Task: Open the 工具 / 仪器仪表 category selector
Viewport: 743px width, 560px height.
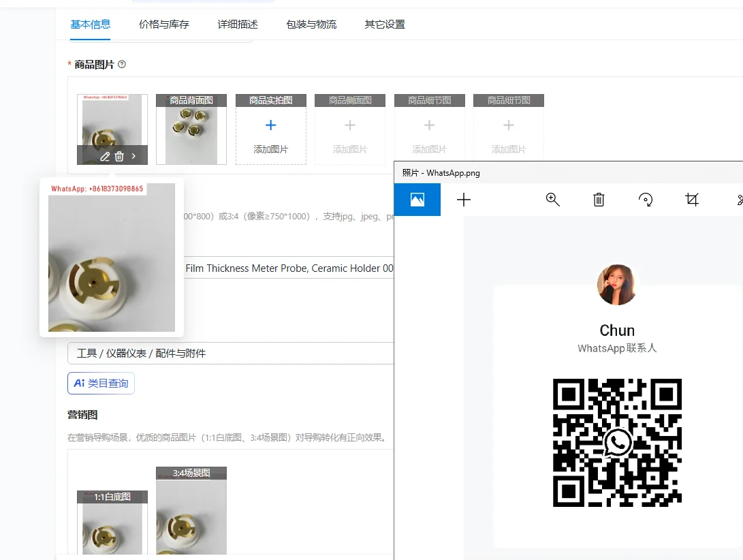Action: tap(231, 354)
